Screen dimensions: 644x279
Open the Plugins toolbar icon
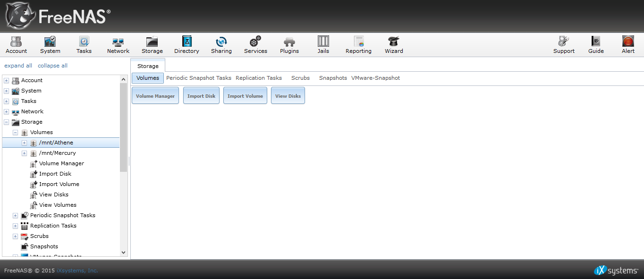[x=289, y=44]
